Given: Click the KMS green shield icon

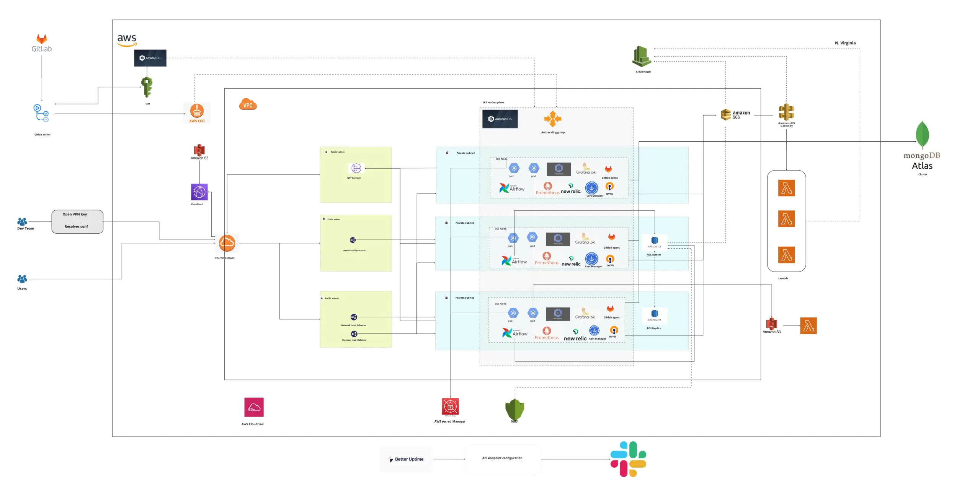Looking at the screenshot, I should 514,410.
